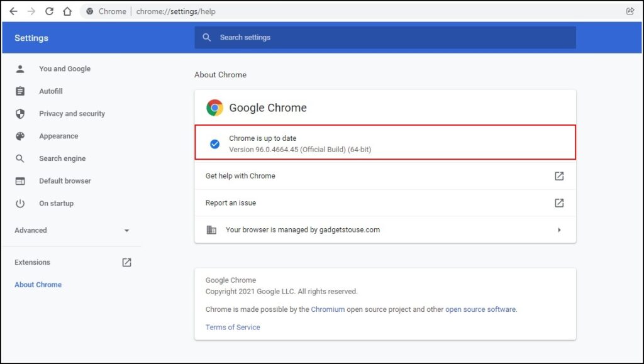Reload the page with the refresh icon
Screen dimensions: 644x364
point(49,11)
